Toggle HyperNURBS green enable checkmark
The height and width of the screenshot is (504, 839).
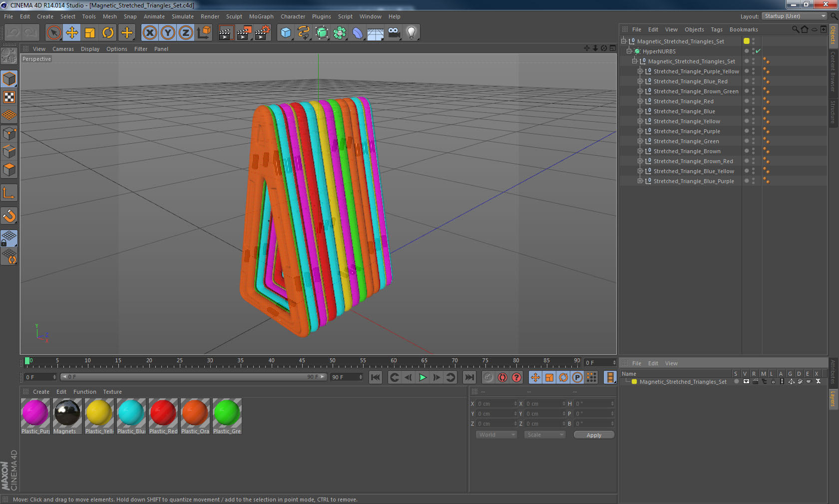[758, 51]
